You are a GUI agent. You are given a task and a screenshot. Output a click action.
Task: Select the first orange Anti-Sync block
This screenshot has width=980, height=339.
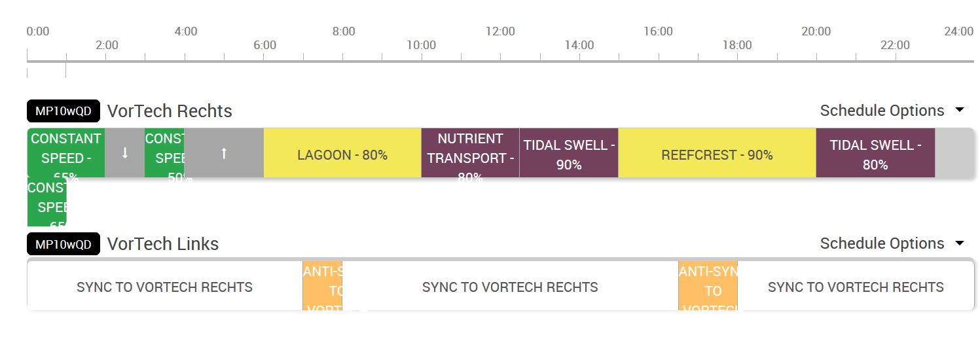coord(322,287)
